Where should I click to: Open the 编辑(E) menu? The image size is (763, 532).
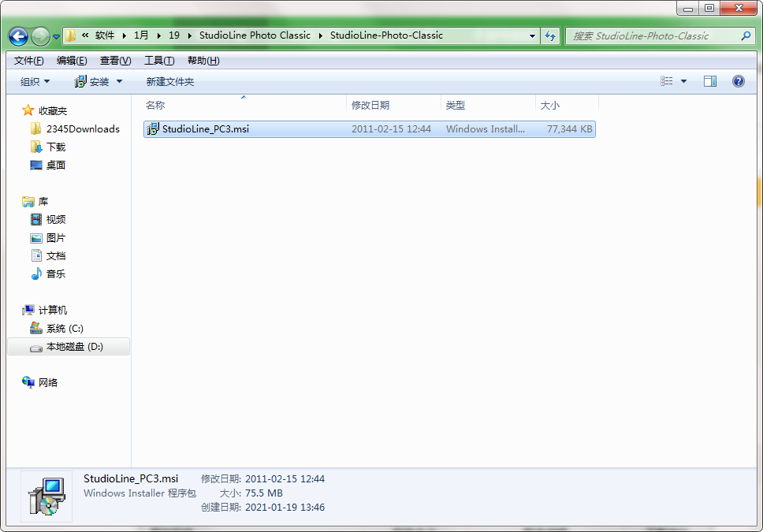tap(72, 61)
